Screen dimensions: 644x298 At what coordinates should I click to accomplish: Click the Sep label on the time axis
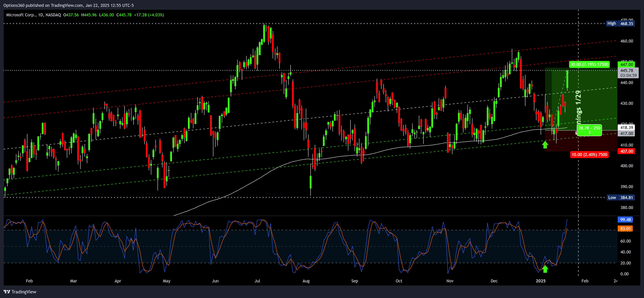tap(354, 281)
